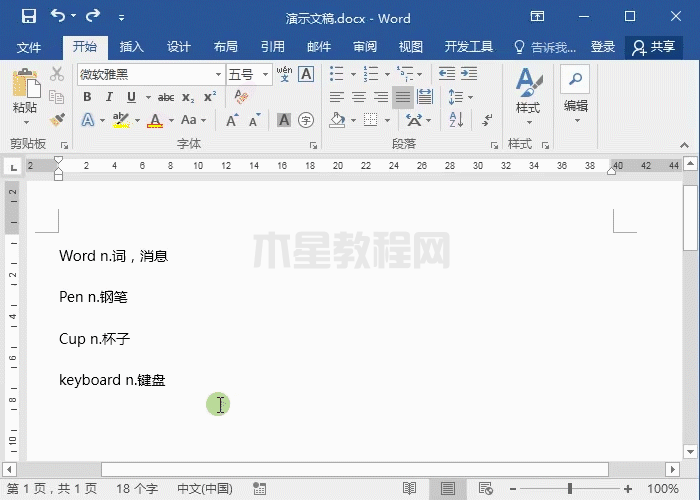
Task: Toggle underline formatting
Action: click(x=131, y=97)
